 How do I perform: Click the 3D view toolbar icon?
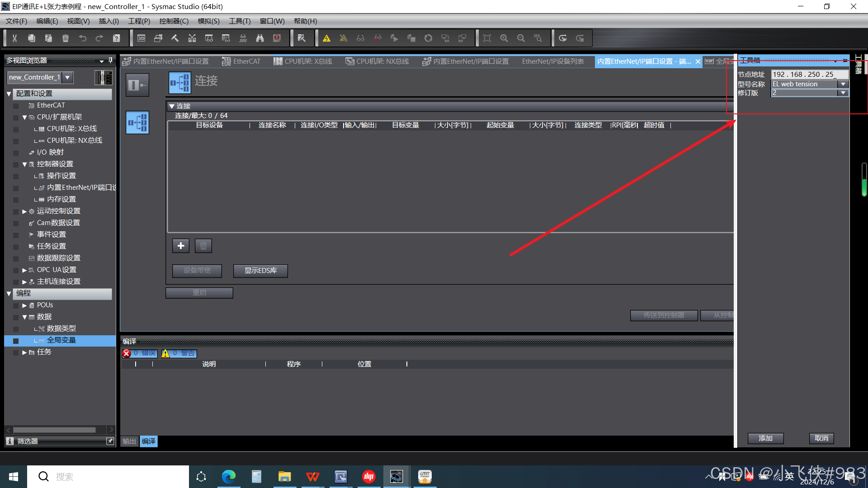click(x=141, y=38)
